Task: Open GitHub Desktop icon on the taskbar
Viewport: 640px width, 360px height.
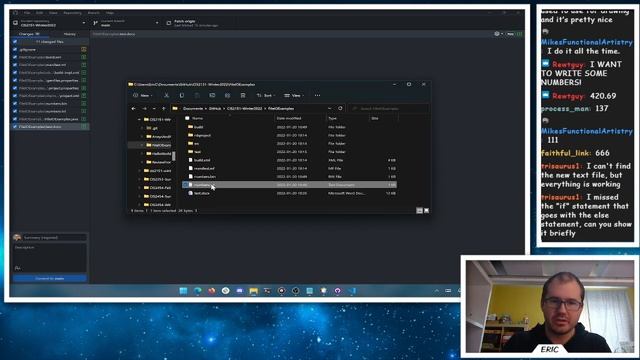Action: pos(338,291)
